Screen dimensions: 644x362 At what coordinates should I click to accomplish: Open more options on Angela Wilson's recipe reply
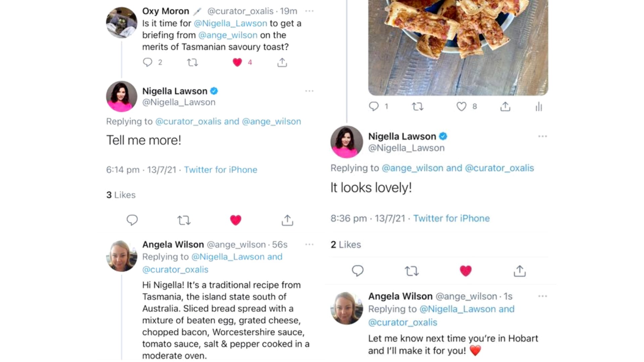[x=309, y=245]
